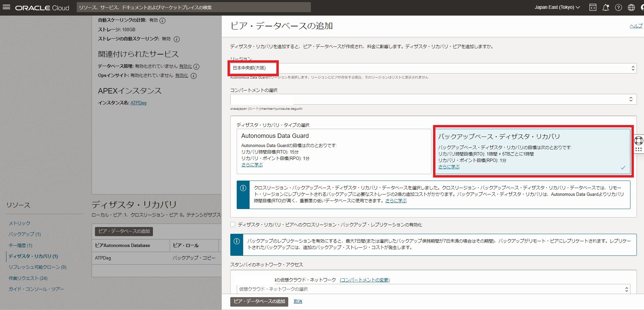This screenshot has height=310, width=644.
Task: Launch Cloud Shell from the top bar
Action: pyautogui.click(x=593, y=7)
